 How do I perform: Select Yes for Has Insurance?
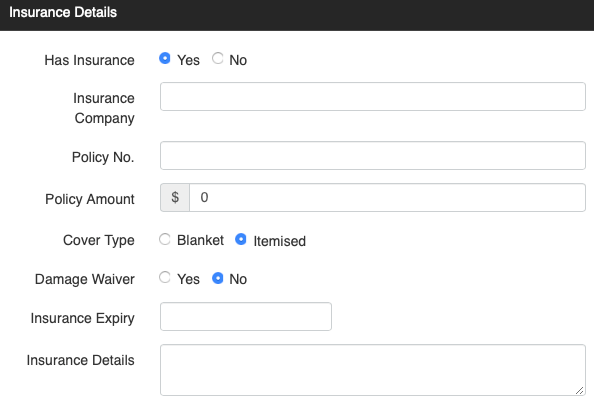click(x=164, y=58)
